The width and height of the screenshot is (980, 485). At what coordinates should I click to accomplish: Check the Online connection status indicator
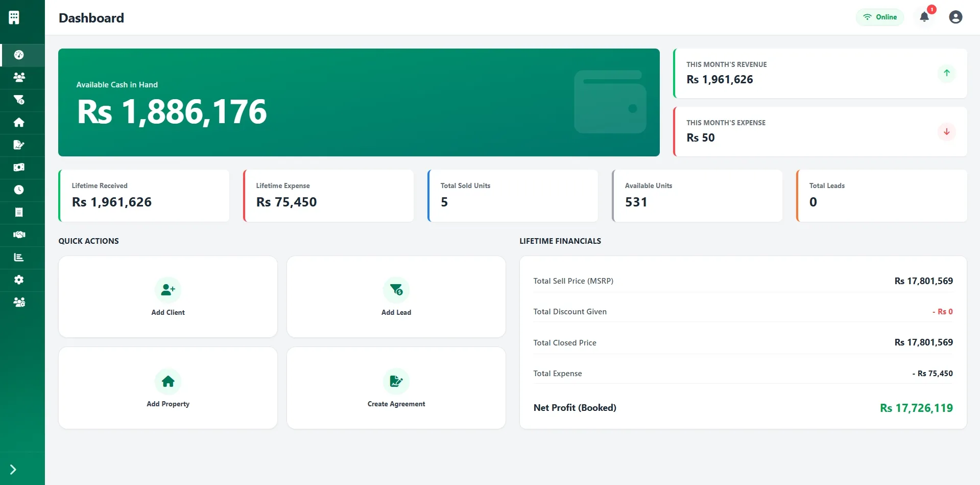click(x=879, y=17)
